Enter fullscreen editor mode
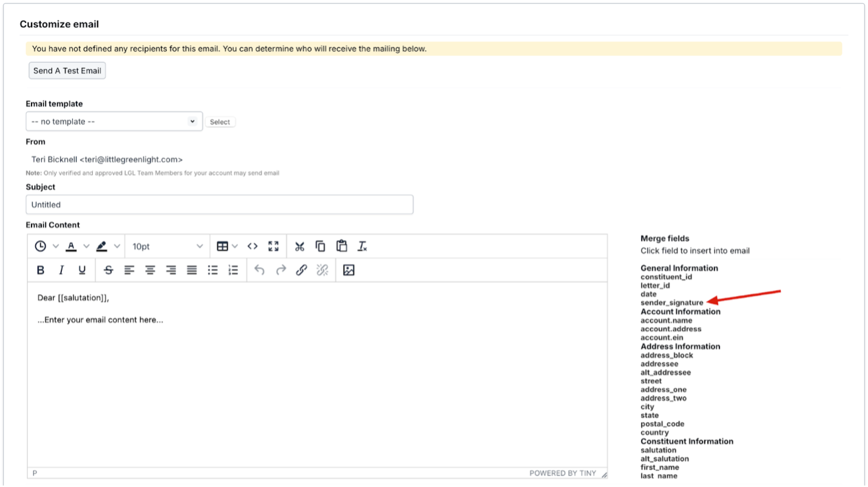This screenshot has height=487, width=868. (274, 246)
